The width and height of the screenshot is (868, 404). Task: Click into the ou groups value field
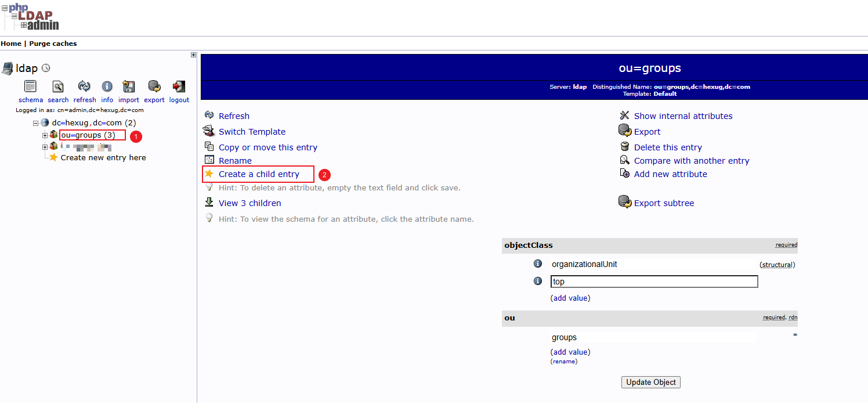653,337
